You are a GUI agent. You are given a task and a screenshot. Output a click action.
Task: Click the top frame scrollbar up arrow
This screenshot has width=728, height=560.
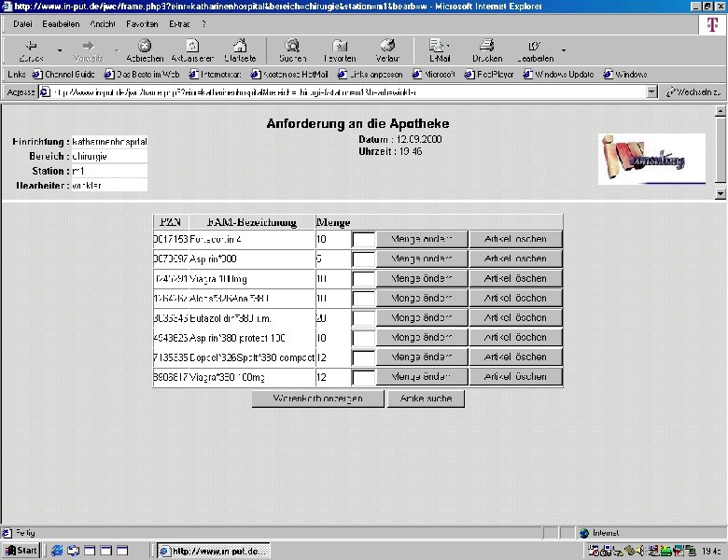tap(721, 111)
